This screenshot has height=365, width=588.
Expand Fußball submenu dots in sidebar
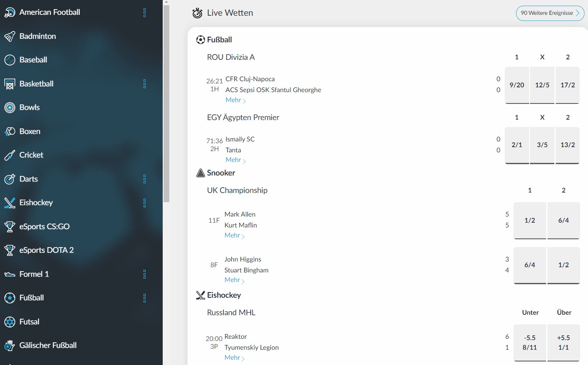tap(145, 298)
